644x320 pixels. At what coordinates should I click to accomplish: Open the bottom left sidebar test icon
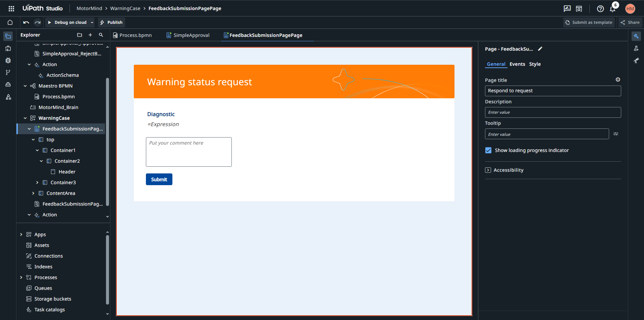(x=8, y=97)
